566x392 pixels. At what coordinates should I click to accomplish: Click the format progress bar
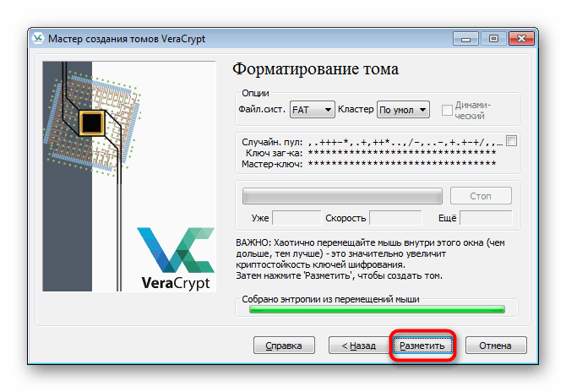click(342, 196)
